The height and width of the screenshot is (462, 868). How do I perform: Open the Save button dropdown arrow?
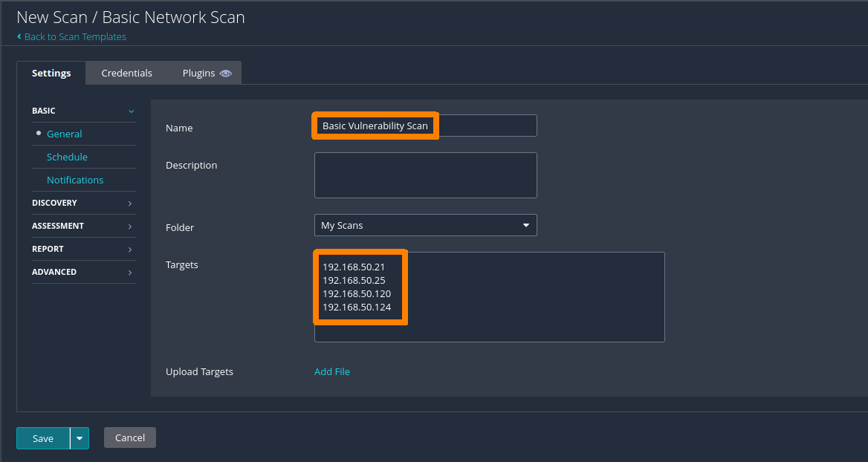coord(80,438)
